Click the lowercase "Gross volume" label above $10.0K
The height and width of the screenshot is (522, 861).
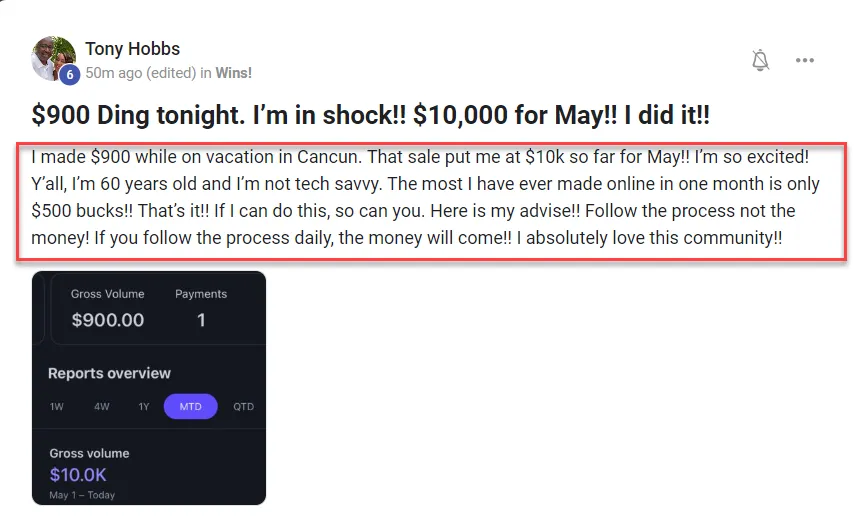(x=89, y=453)
